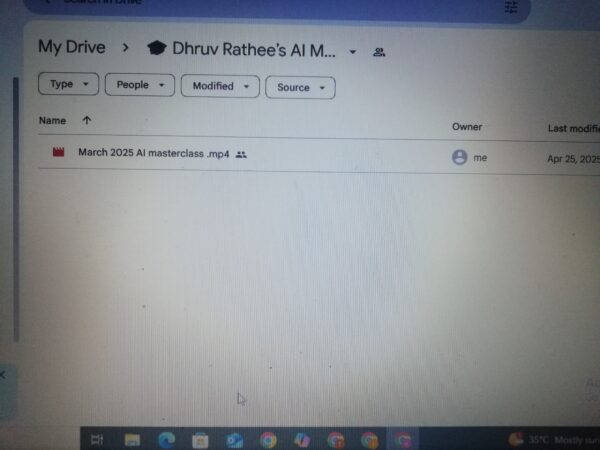Click the owner avatar icon beside 'me'
The width and height of the screenshot is (600, 450).
[460, 157]
